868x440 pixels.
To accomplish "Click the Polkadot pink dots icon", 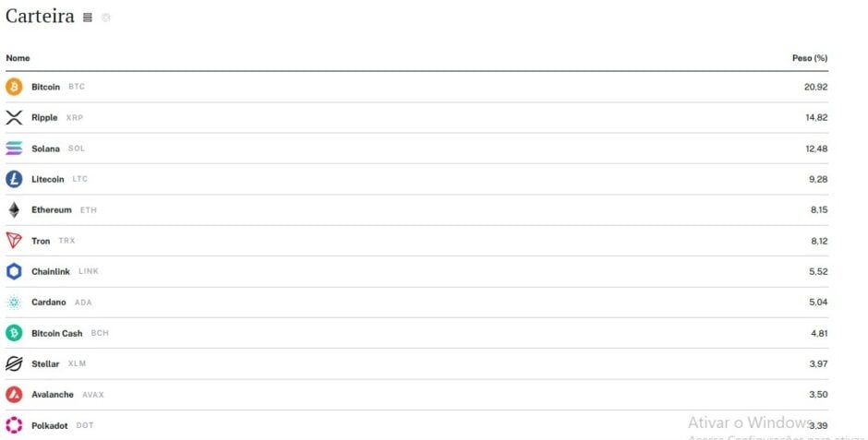I will click(x=14, y=425).
